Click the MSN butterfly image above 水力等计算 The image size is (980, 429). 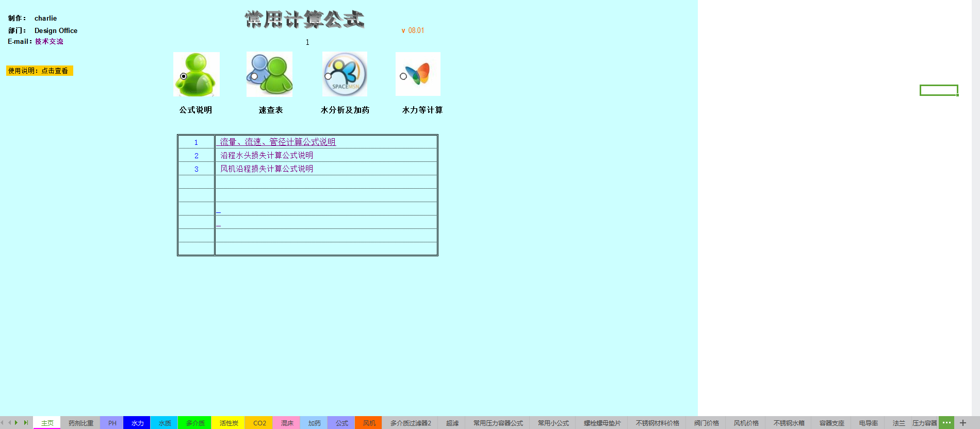click(418, 74)
